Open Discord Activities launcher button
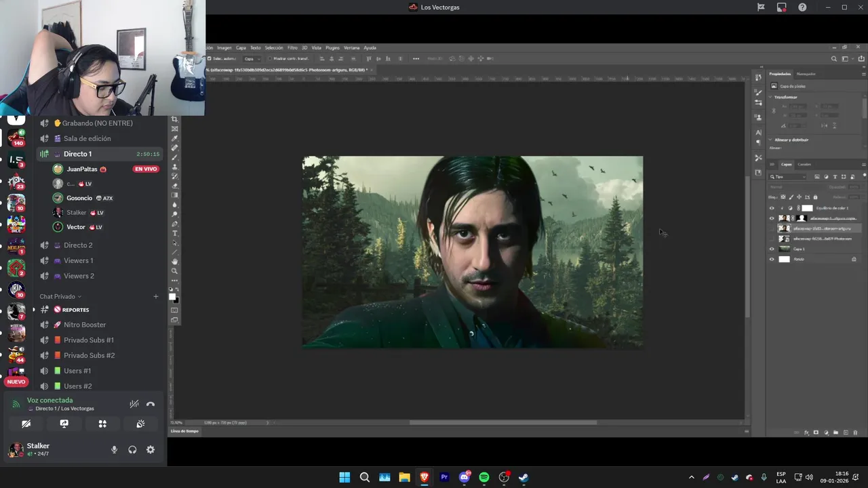This screenshot has height=488, width=868. [x=102, y=424]
